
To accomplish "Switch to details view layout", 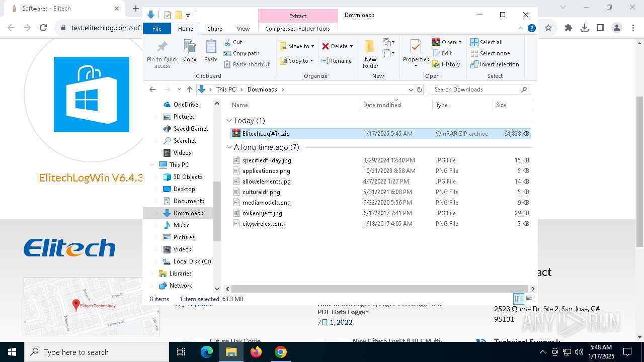I will [519, 299].
